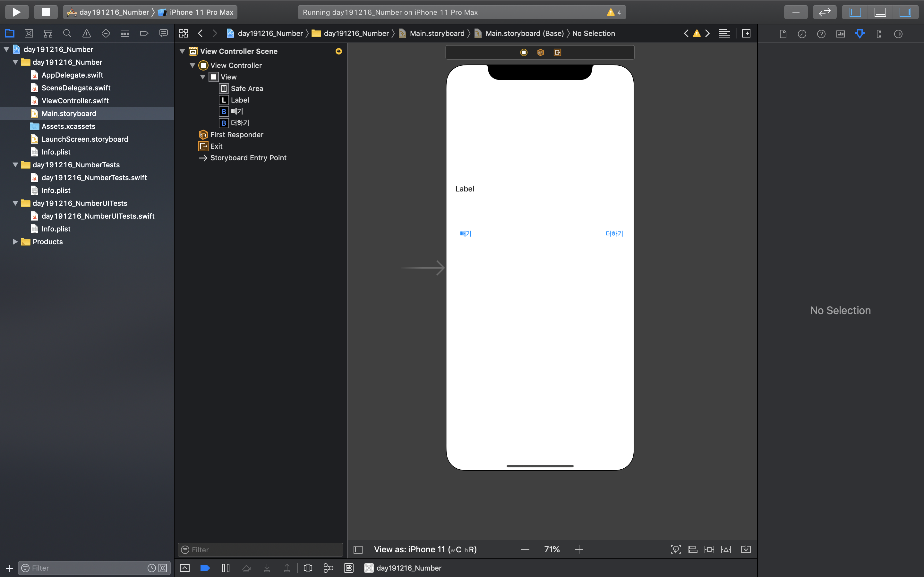Pause program execution in debug bar

point(226,568)
